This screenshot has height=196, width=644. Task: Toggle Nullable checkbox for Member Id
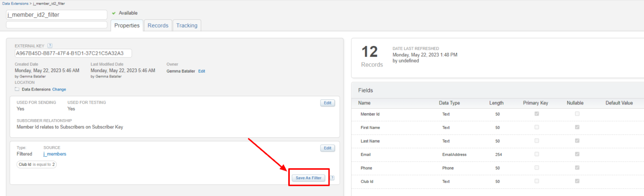(x=577, y=114)
